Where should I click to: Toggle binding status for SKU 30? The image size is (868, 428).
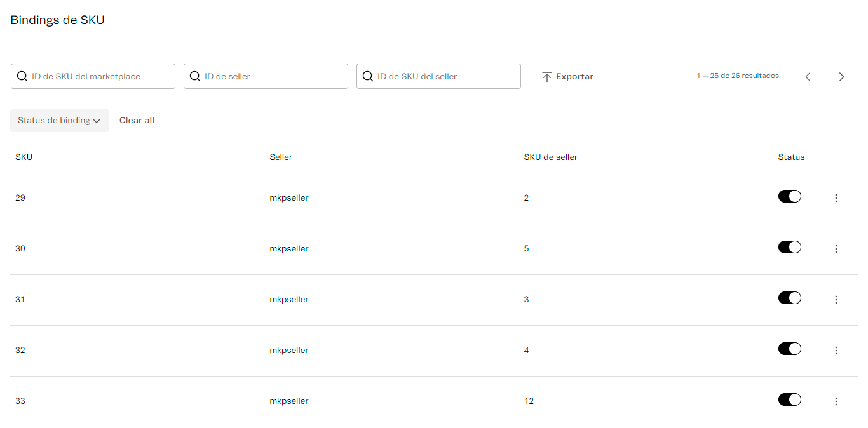789,248
